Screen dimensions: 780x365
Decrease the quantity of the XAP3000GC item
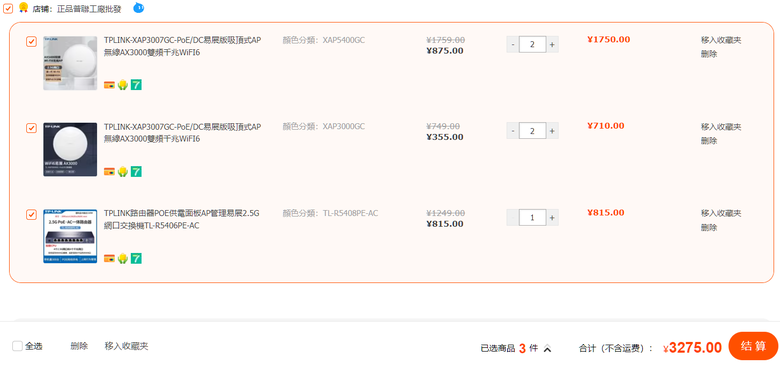[513, 131]
